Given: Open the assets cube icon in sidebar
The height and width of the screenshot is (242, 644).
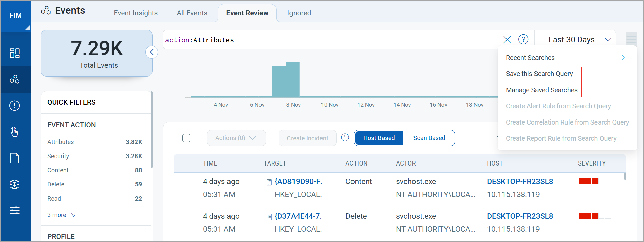Looking at the screenshot, I should tap(14, 184).
